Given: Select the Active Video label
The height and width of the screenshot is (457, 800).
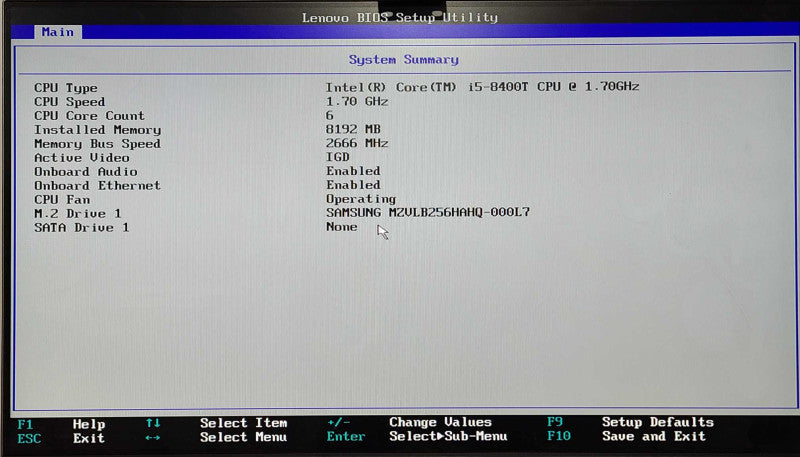Looking at the screenshot, I should point(82,158).
